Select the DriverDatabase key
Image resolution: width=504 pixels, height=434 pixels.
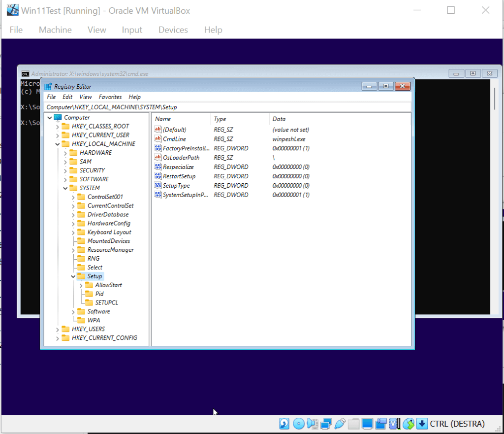[108, 215]
